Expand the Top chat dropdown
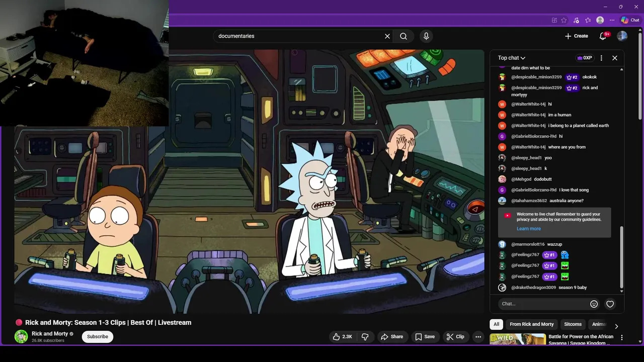The width and height of the screenshot is (644, 362). coord(512,58)
